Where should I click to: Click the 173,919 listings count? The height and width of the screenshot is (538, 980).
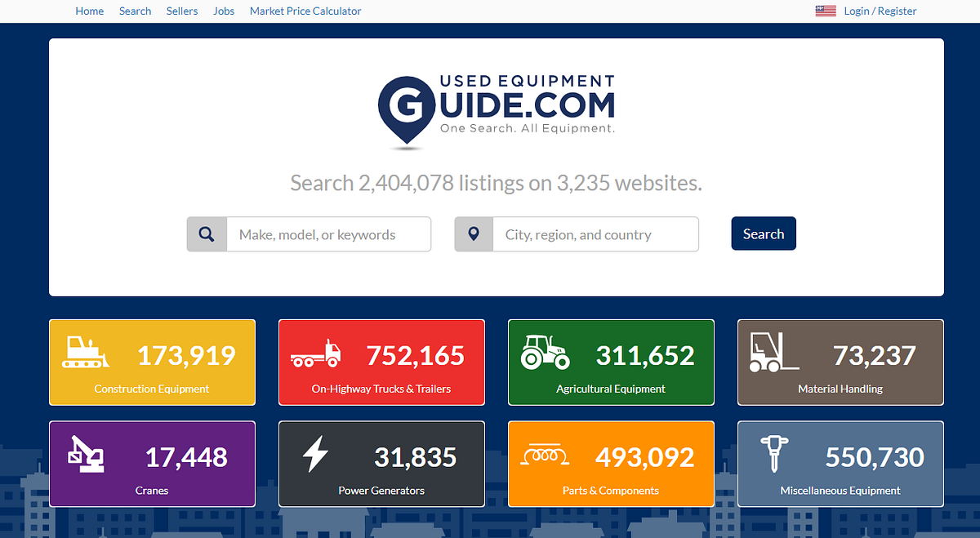pyautogui.click(x=186, y=355)
